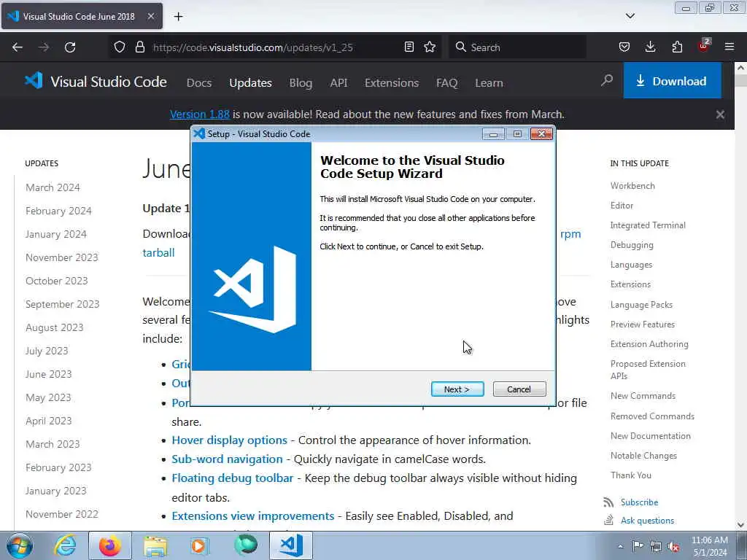The image size is (747, 560).
Task: Jump to Debugging section
Action: click(632, 245)
